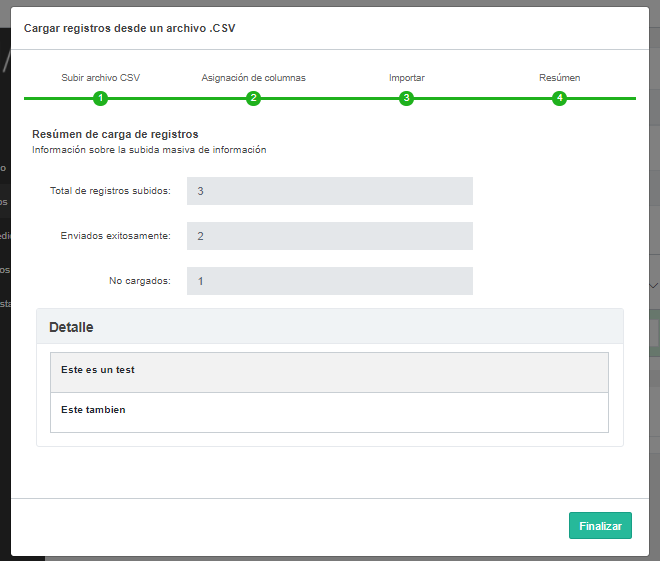Focus the 'Total de registros subidos' field
The image size is (660, 561).
[330, 191]
